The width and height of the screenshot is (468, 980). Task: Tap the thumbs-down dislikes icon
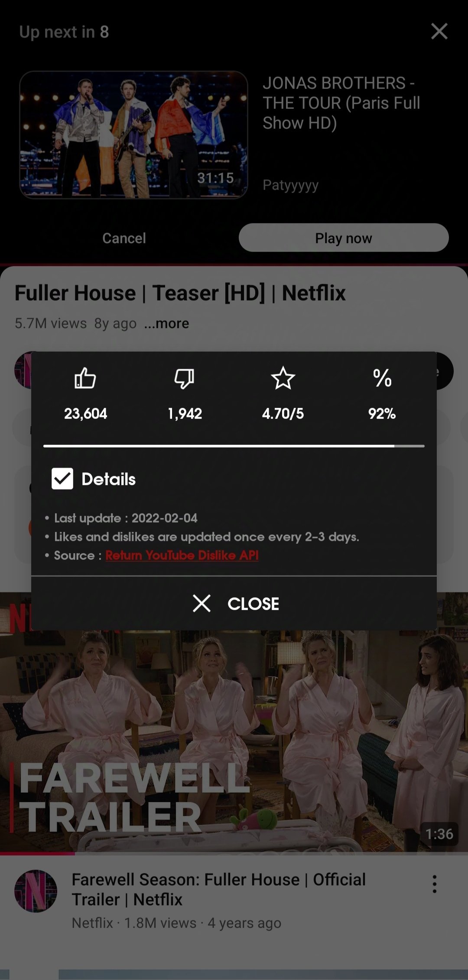point(184,378)
